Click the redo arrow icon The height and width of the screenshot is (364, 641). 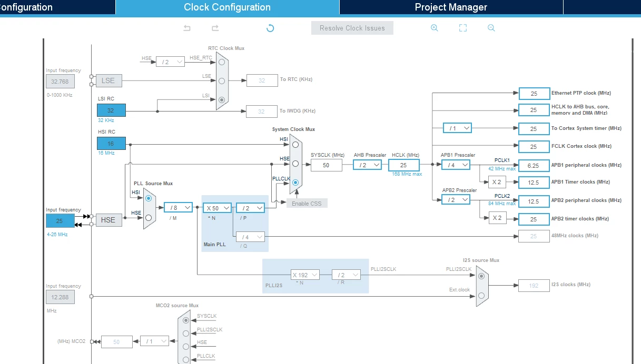215,28
